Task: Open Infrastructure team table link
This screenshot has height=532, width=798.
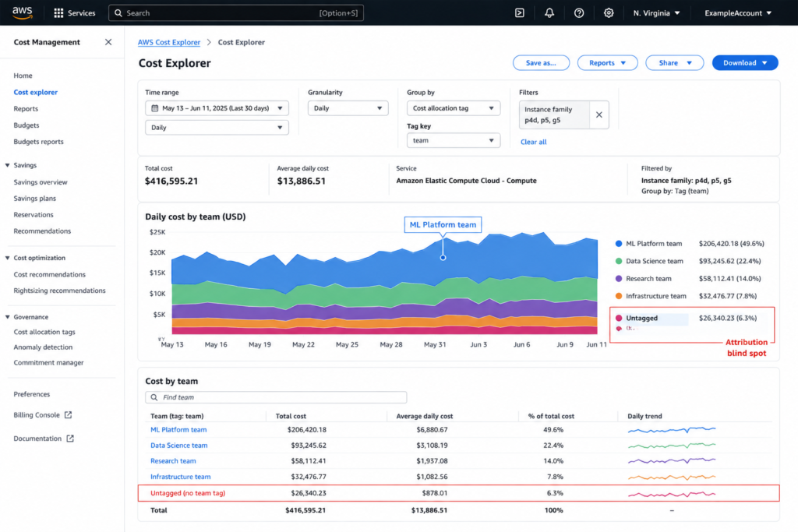Action: coord(181,477)
